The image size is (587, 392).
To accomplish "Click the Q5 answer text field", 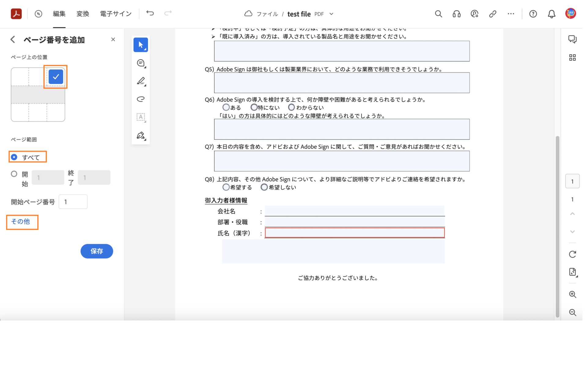I will pyautogui.click(x=342, y=83).
